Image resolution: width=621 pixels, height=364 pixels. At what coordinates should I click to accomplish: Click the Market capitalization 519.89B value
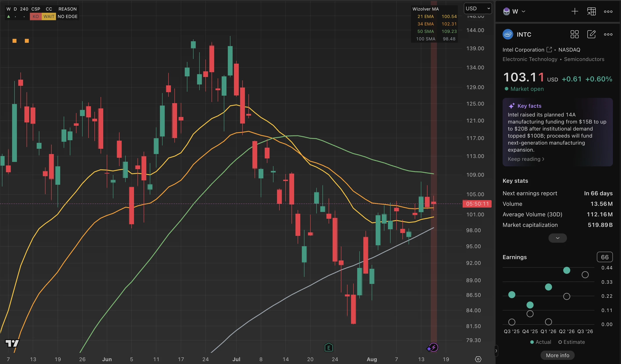[x=600, y=225]
